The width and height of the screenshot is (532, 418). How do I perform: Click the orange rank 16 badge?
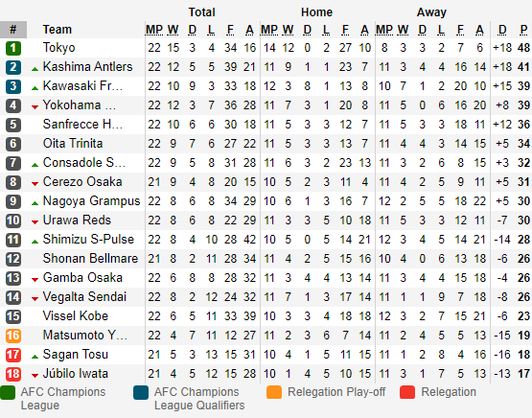click(13, 336)
